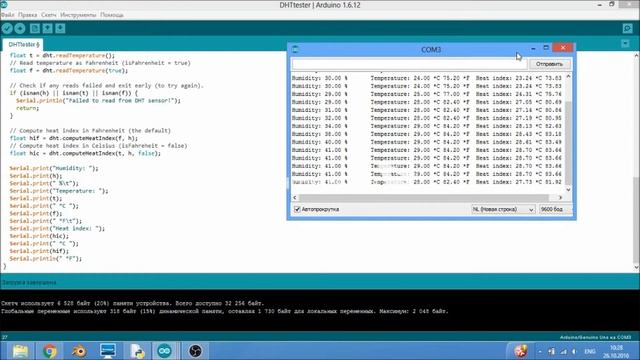
Task: Click the taskbar clock and date
Action: (x=616, y=351)
